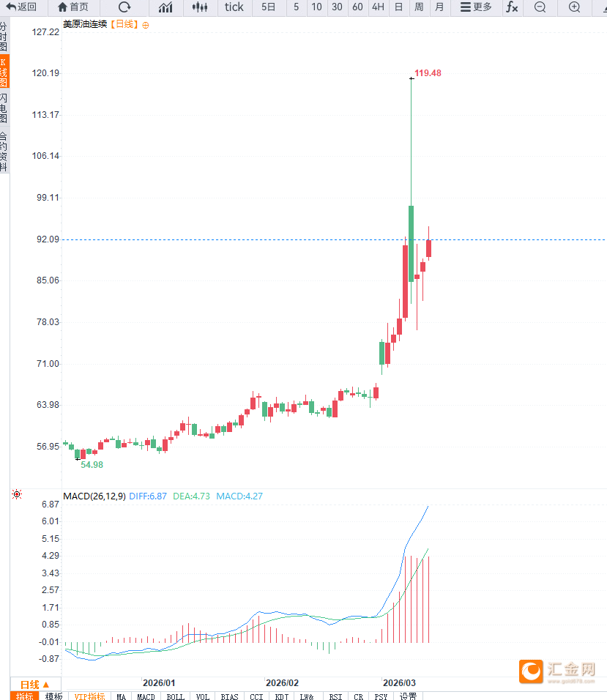
Task: Click the 54.98 low price label
Action: (x=92, y=465)
